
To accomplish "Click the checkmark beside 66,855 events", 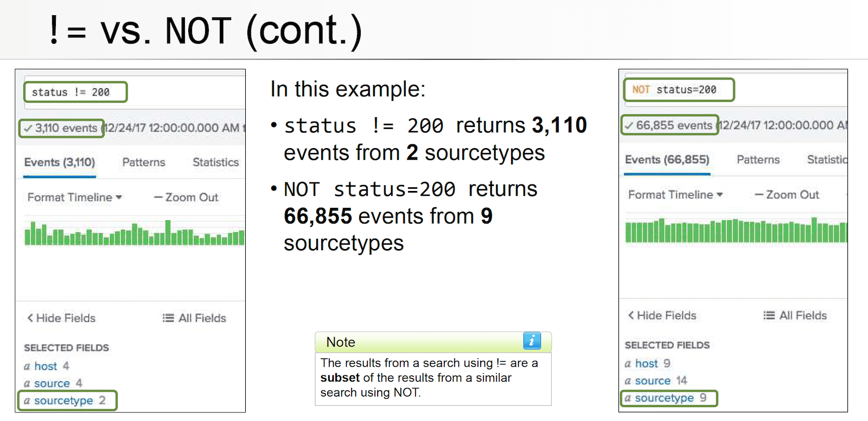I will [x=629, y=126].
